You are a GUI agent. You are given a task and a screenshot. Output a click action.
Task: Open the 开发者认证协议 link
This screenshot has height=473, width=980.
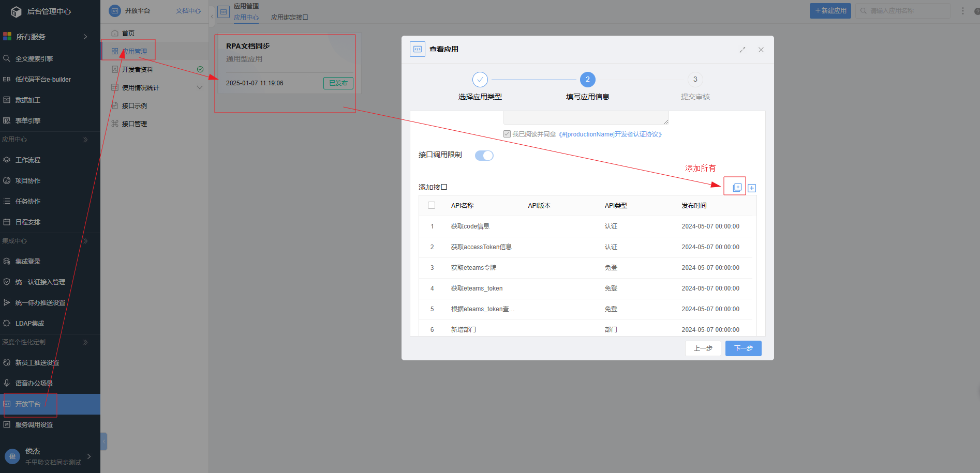coord(611,134)
